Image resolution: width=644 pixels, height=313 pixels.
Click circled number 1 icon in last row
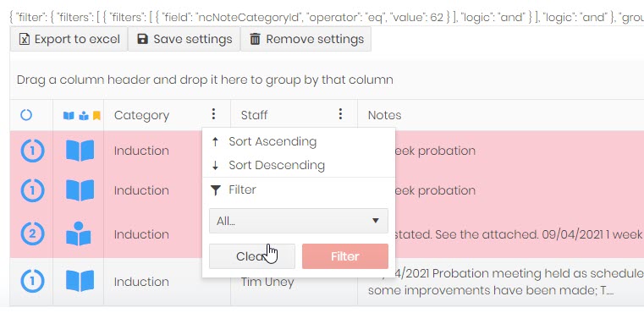(x=32, y=282)
